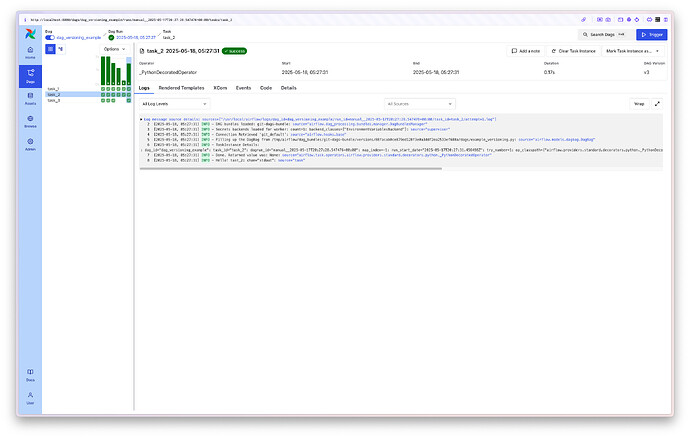Select task_3 row in grid

coord(53,101)
